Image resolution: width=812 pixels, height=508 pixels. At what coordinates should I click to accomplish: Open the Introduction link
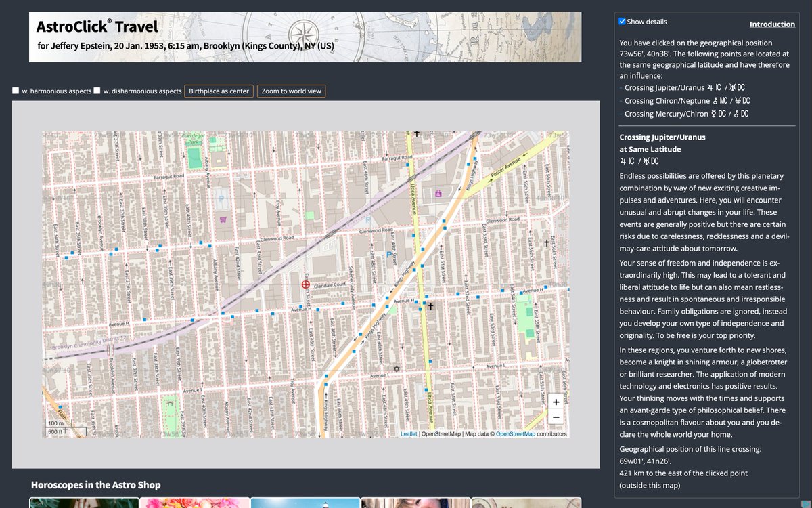coord(772,24)
